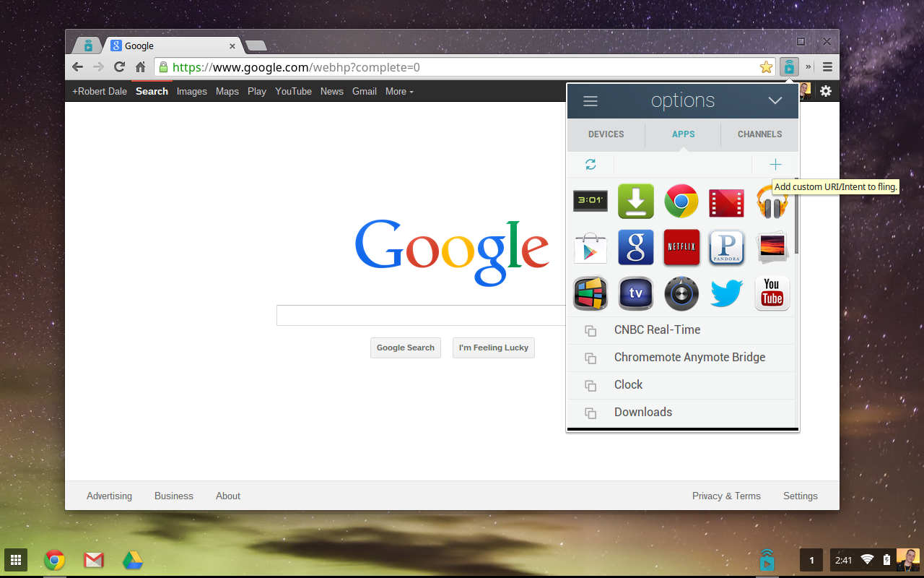Launch the Chrome app icon in Chromemote

(681, 201)
